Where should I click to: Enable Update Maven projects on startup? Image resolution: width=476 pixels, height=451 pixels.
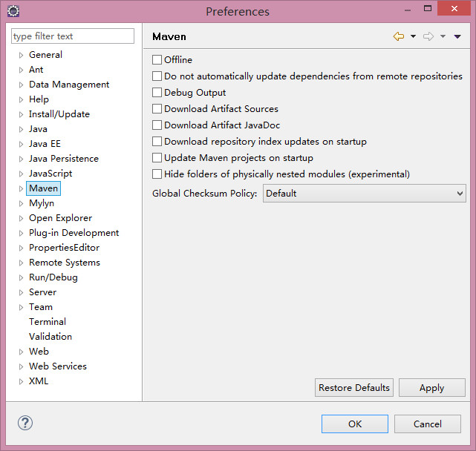[x=157, y=158]
